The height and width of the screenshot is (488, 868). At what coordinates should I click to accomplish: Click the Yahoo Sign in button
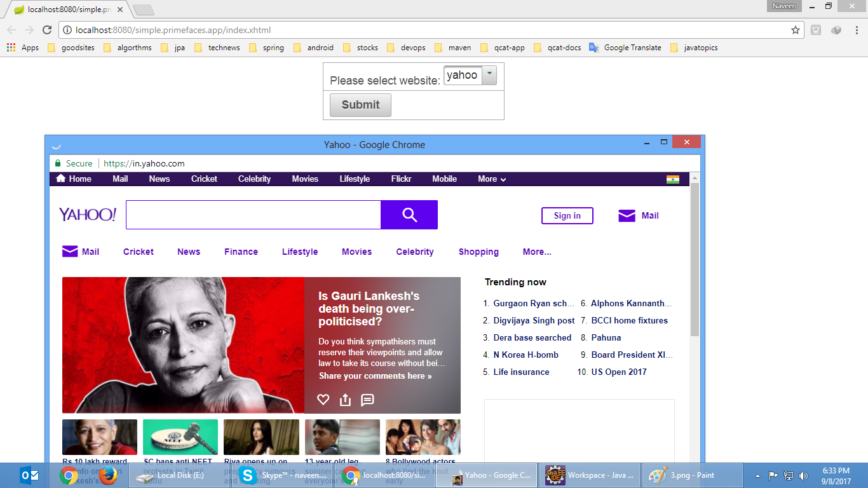(567, 215)
